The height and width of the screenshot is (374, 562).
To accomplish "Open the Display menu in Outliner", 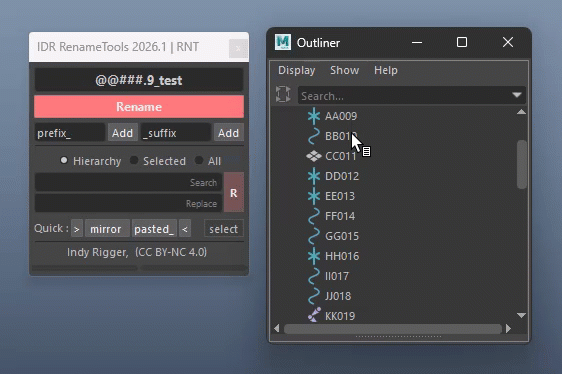I will point(296,70).
